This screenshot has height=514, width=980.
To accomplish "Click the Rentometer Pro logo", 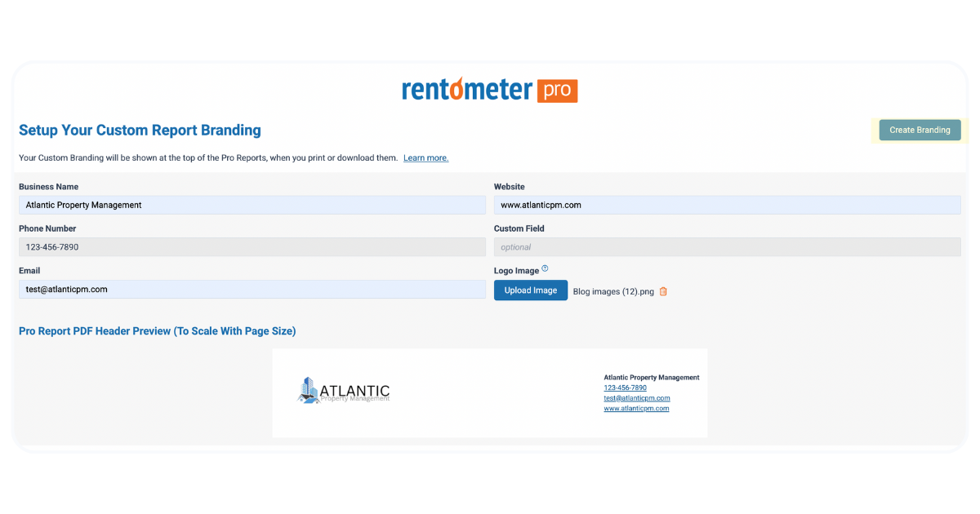I will pos(490,90).
